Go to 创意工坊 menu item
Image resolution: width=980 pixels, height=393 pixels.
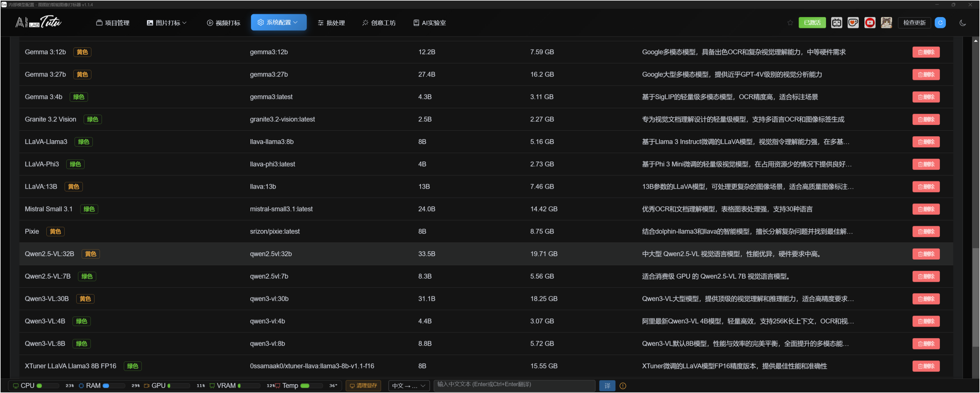(379, 23)
